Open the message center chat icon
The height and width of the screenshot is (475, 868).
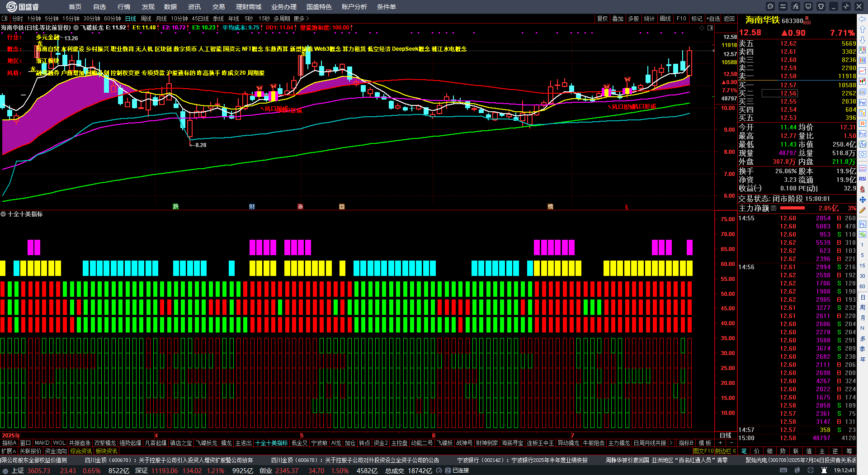tap(770, 6)
